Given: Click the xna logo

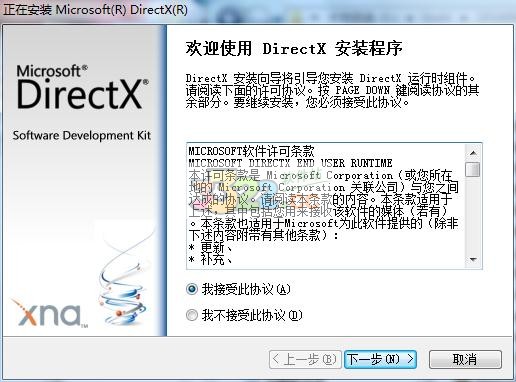Looking at the screenshot, I should (50, 313).
